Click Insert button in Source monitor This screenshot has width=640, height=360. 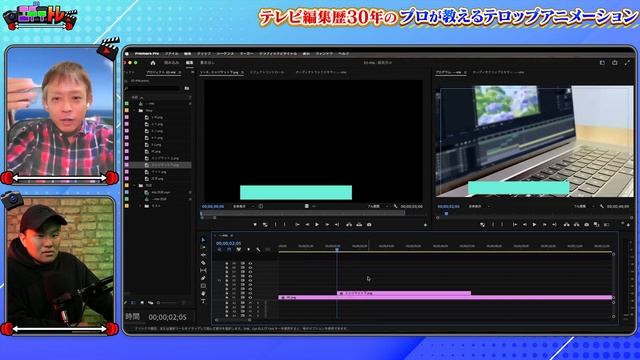[349, 224]
